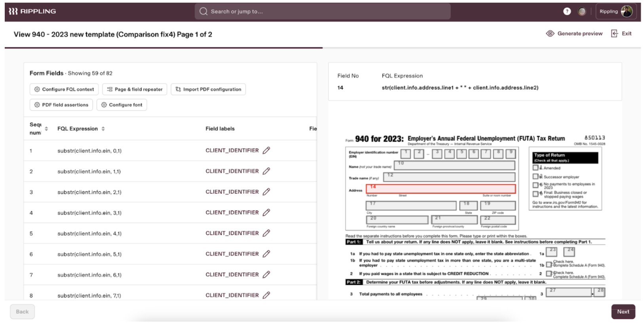Open Page & field repeater
644x324 pixels.
[x=135, y=89]
